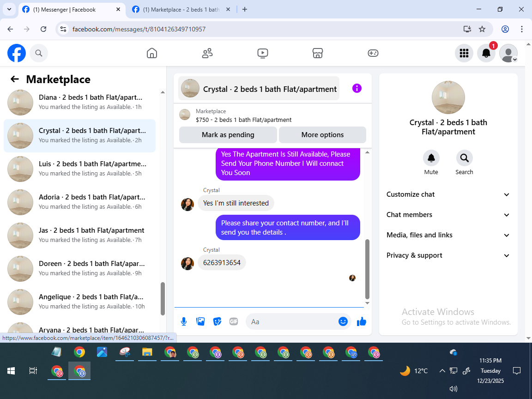This screenshot has width=532, height=399.
Task: View site information icon in address bar
Action: (63, 29)
